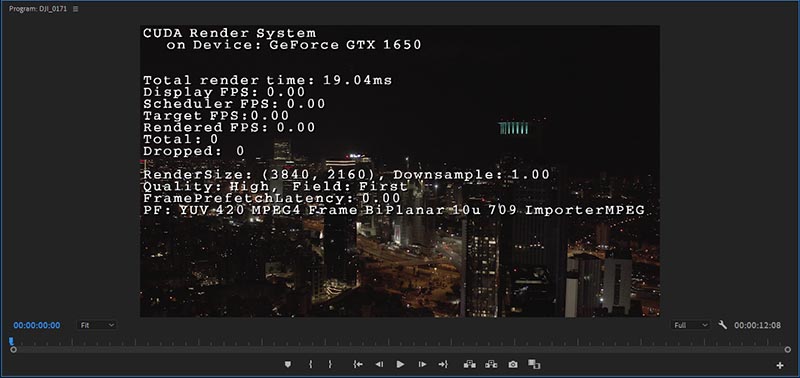The height and width of the screenshot is (378, 800).
Task: Open the Full playback resolution dropdown
Action: click(690, 325)
